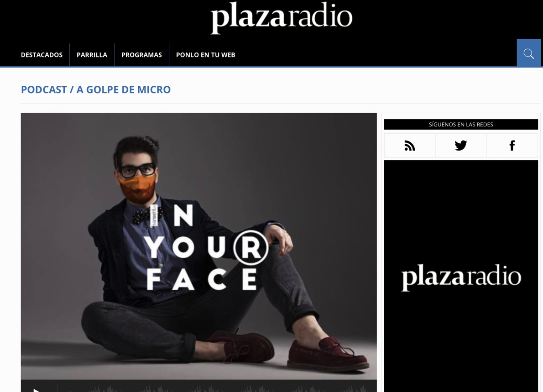
Task: Go to the Parrilla menu item
Action: coord(92,55)
